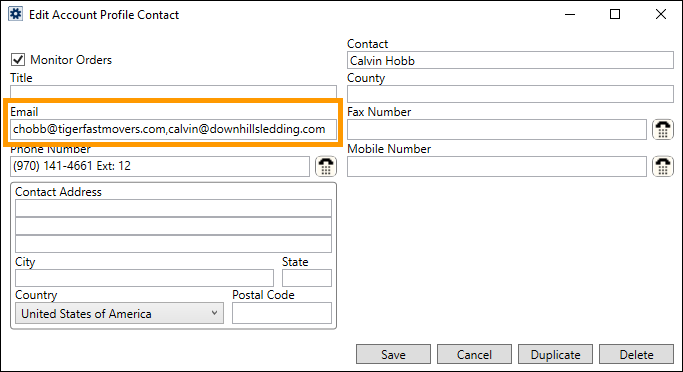The height and width of the screenshot is (372, 683).
Task: Close the Edit Account Profile Contact window
Action: click(661, 14)
